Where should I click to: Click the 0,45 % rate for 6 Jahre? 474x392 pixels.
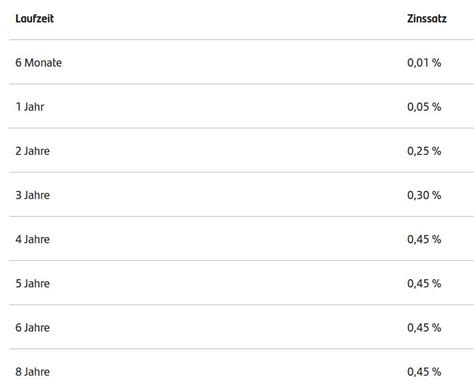point(424,328)
